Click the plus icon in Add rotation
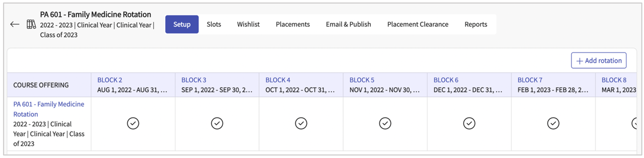The width and height of the screenshot is (644, 158). pos(579,61)
